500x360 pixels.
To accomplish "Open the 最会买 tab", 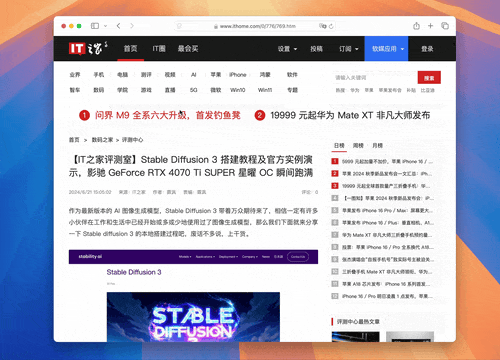I will (188, 49).
